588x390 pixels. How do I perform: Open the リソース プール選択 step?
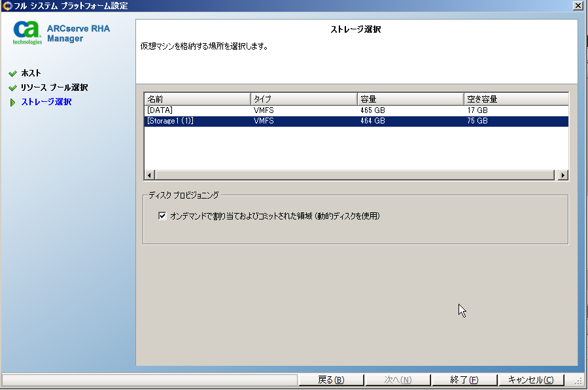(x=54, y=88)
